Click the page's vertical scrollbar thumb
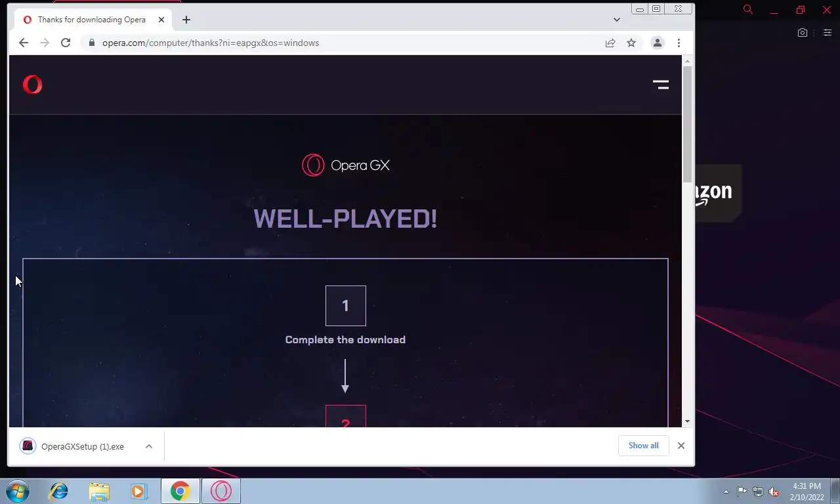 coord(687,125)
